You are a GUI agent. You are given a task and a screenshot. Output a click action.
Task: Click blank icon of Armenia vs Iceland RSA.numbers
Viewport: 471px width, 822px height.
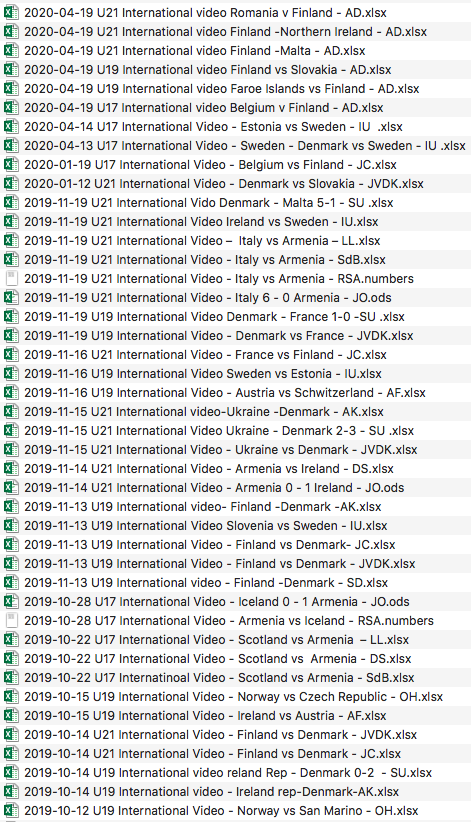pyautogui.click(x=11, y=621)
